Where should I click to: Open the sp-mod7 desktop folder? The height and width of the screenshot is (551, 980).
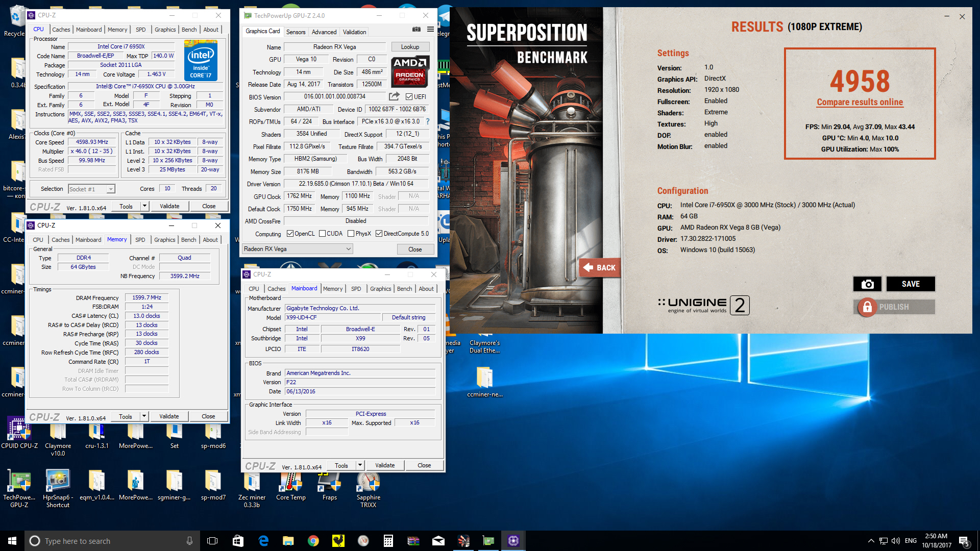(213, 486)
